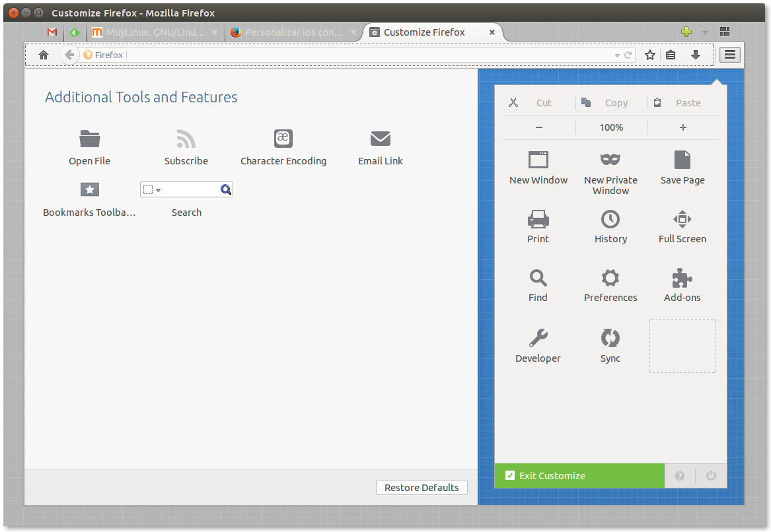The image size is (771, 532).
Task: Click the Downloads arrow icon
Action: [695, 55]
